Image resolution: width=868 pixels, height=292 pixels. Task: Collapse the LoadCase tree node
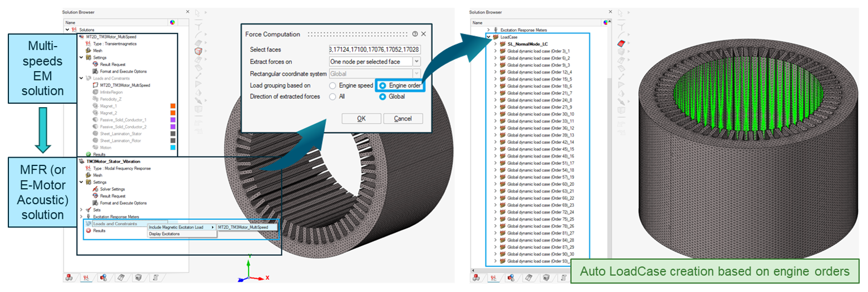[x=488, y=37]
